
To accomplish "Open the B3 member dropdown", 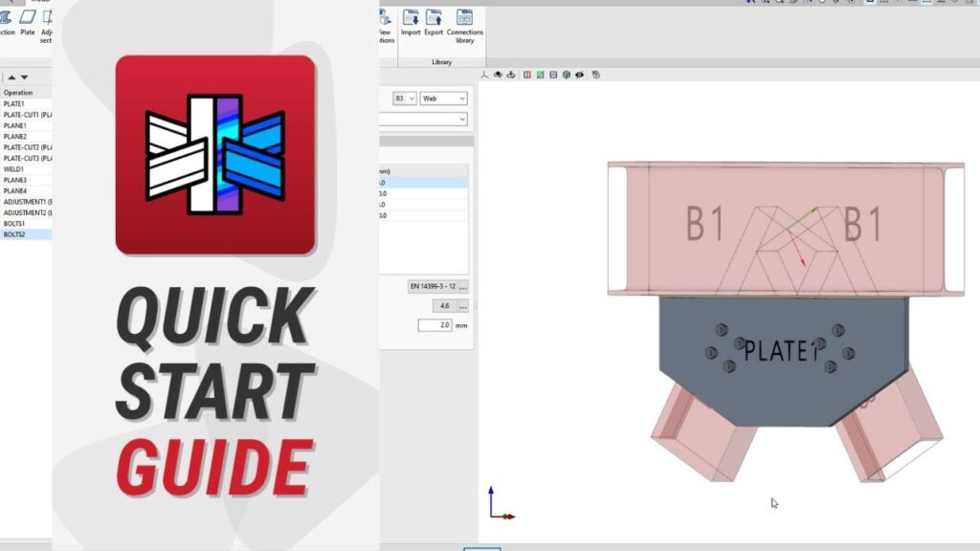I will [403, 99].
